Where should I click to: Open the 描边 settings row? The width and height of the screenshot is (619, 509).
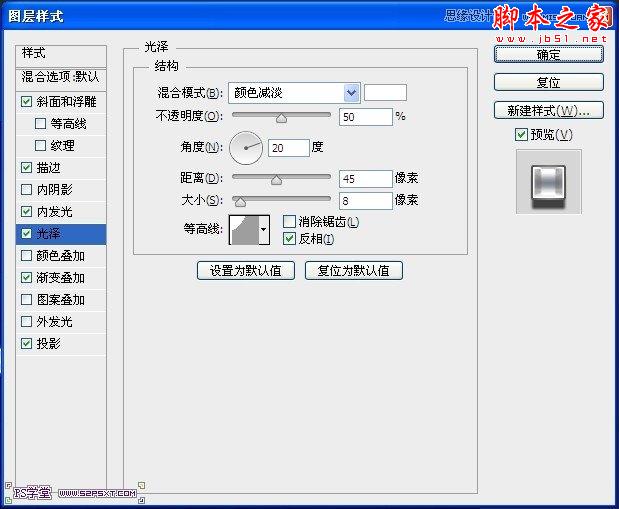tap(61, 168)
